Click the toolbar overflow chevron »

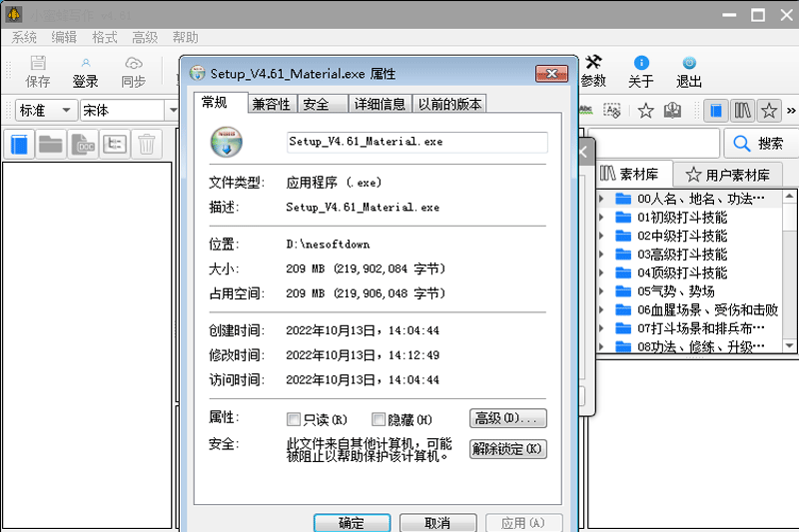pos(791,111)
